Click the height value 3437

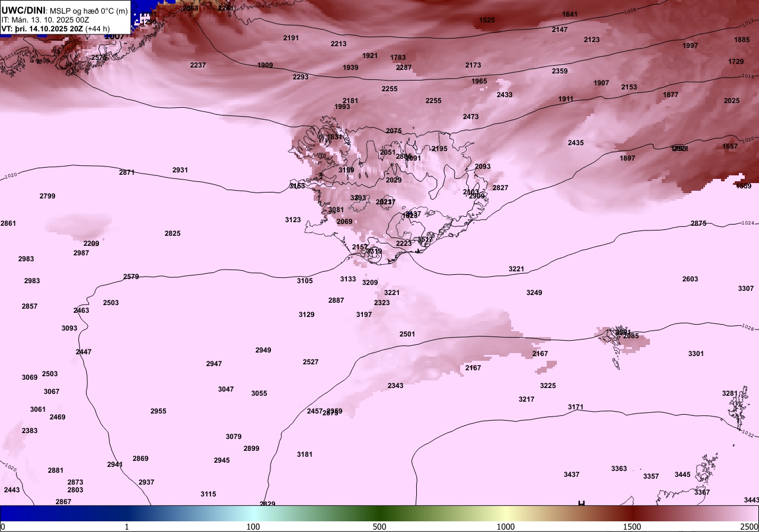572,475
